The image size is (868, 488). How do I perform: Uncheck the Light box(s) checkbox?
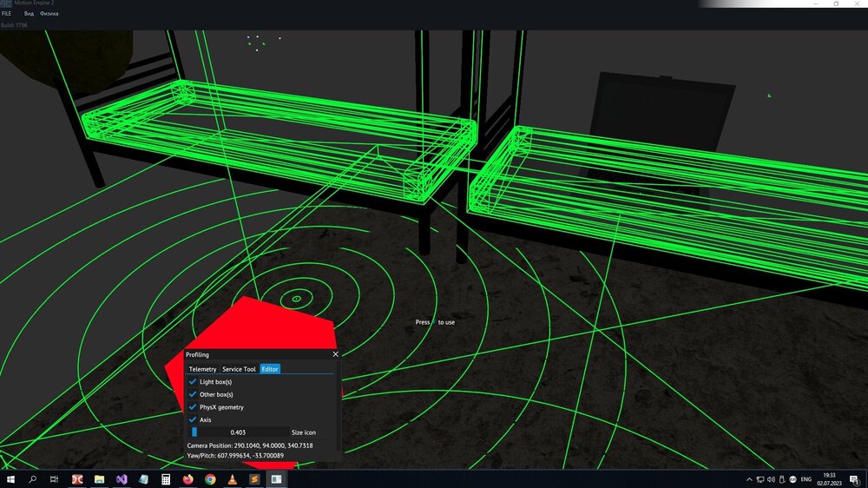pyautogui.click(x=193, y=382)
